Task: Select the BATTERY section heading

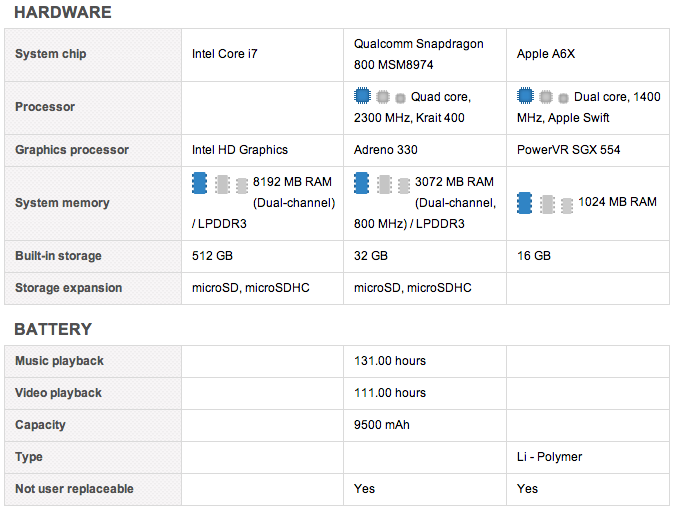Action: [53, 329]
